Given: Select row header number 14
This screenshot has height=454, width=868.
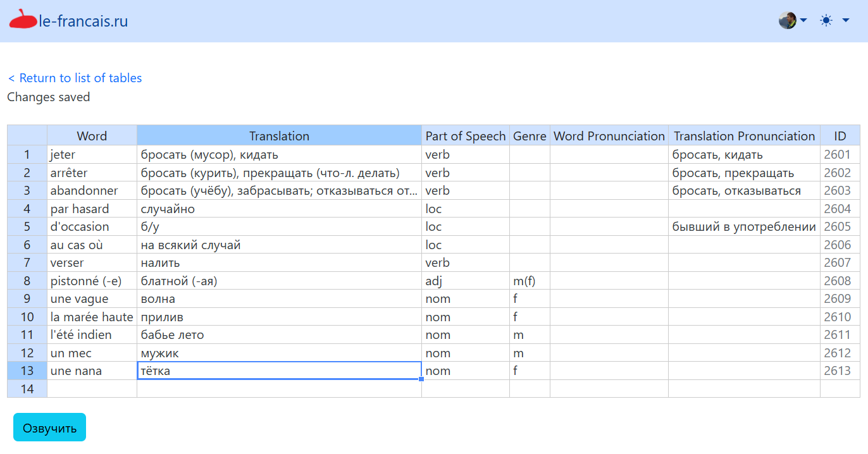Looking at the screenshot, I should [27, 389].
